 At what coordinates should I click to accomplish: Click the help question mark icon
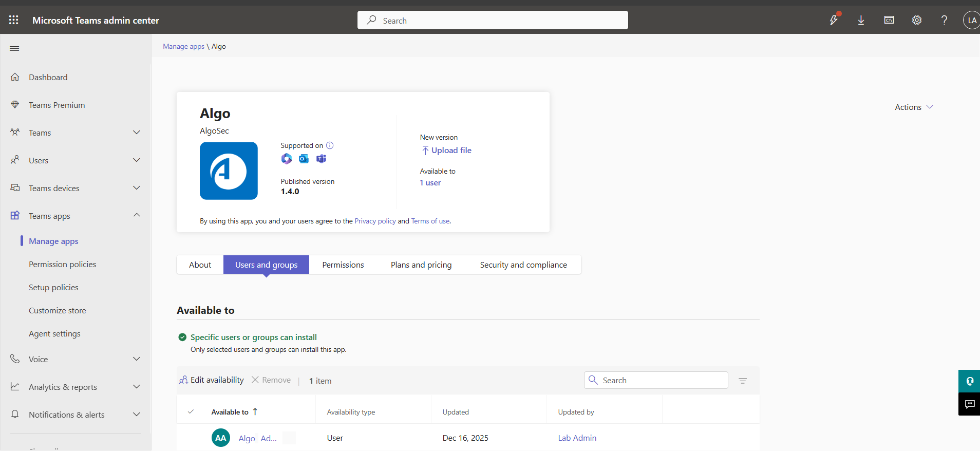point(944,20)
